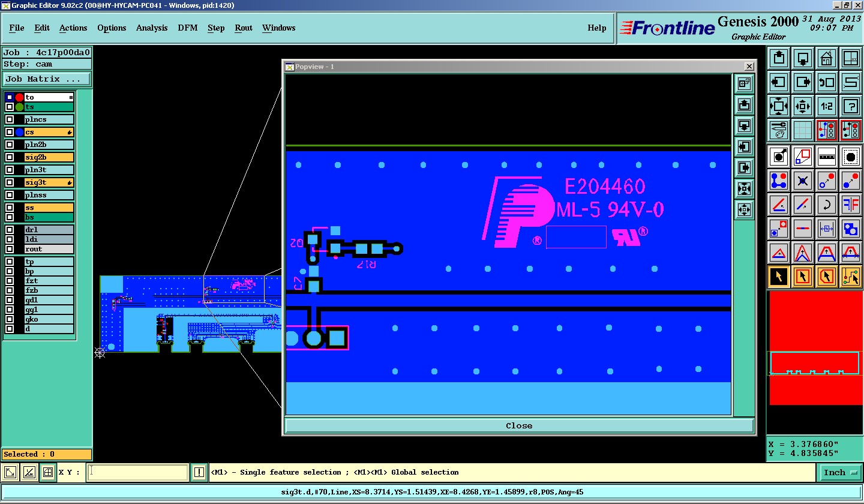
Task: Click the mirror FF flip icon
Action: [x=851, y=205]
